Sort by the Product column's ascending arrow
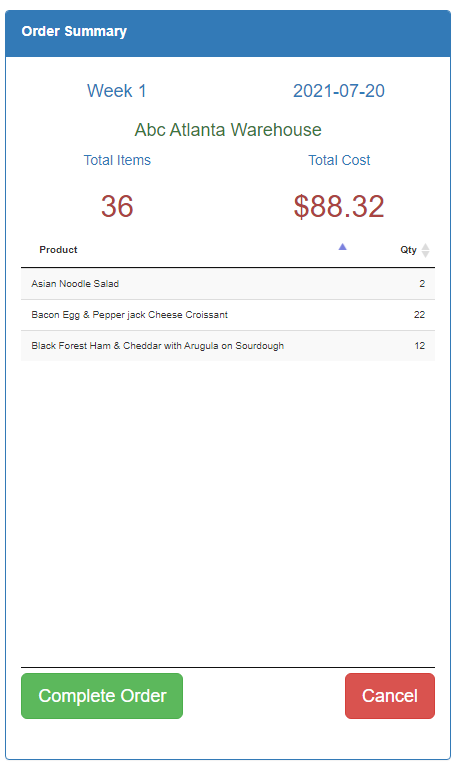 [343, 247]
